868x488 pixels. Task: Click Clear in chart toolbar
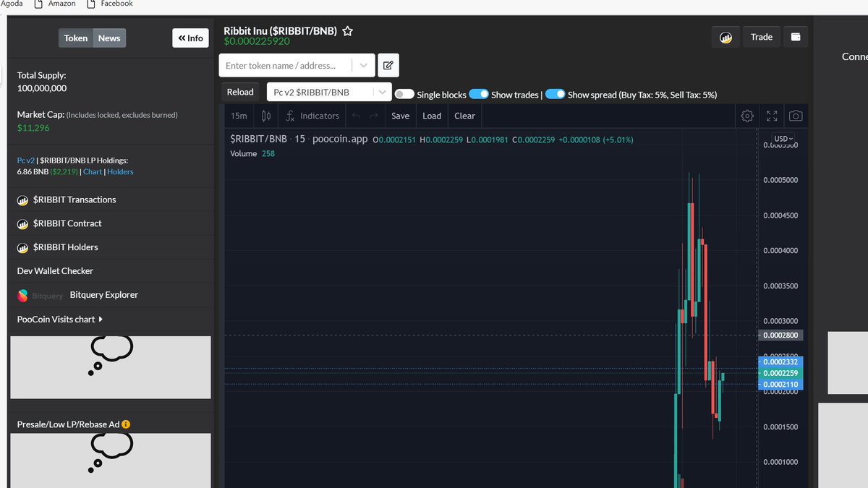[x=464, y=116]
